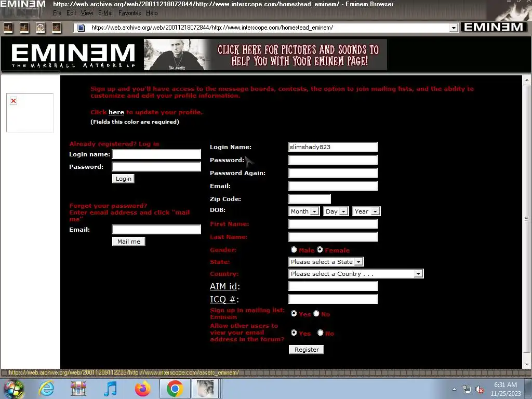Click the second polaroid icon (forward) in toolbar

coord(24,28)
